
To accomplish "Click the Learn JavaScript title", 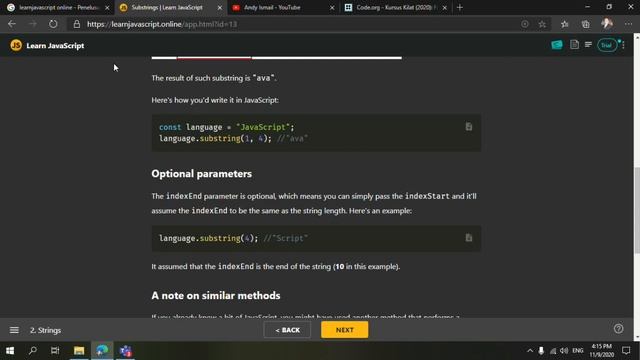I will point(55,46).
